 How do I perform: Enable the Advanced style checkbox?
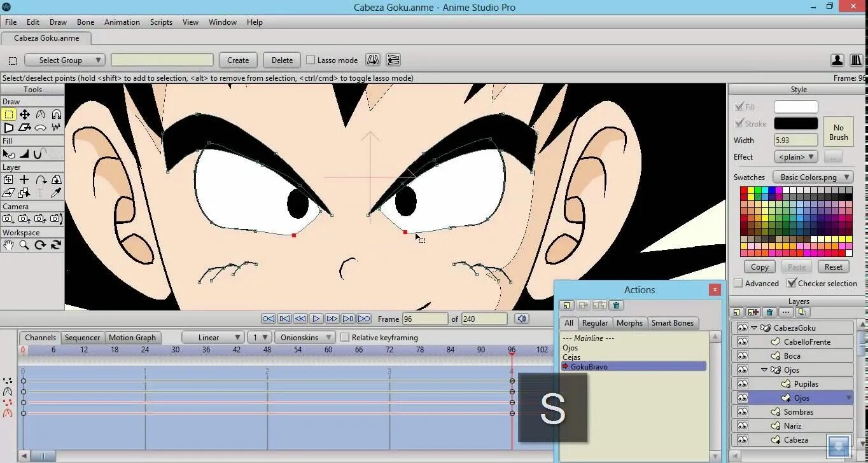click(x=738, y=283)
